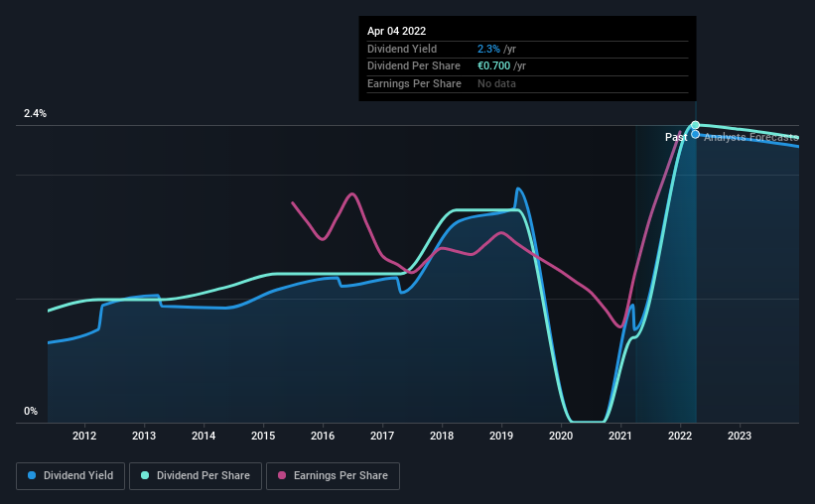This screenshot has width=815, height=504.
Task: Select the 2012 x-axis year label
Action: 84,436
